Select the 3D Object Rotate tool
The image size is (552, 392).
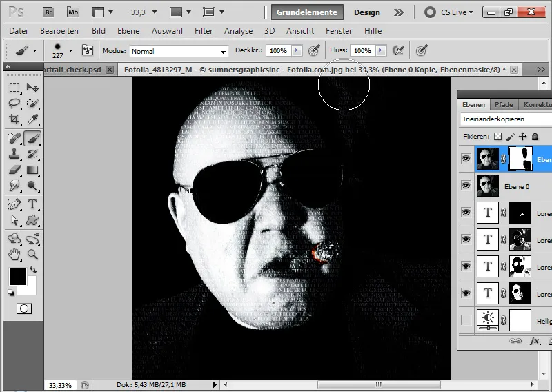tap(14, 238)
